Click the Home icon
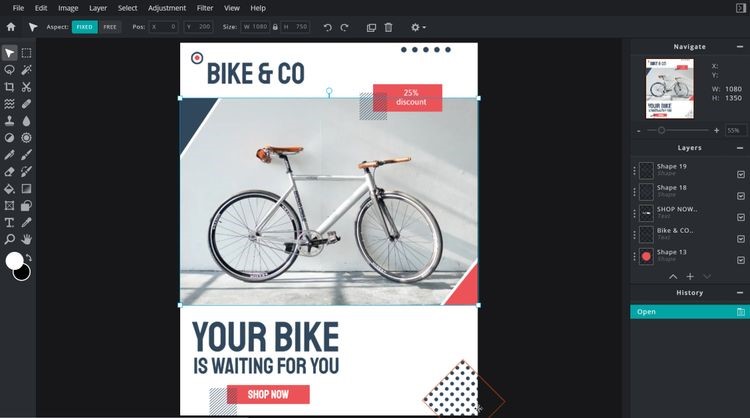This screenshot has width=750, height=418. click(x=11, y=27)
